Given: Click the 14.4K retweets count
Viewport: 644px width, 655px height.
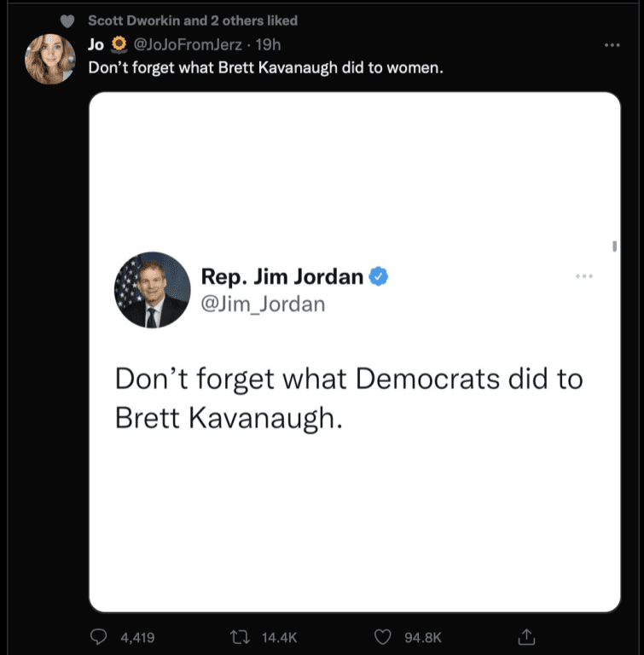Looking at the screenshot, I should (x=279, y=637).
